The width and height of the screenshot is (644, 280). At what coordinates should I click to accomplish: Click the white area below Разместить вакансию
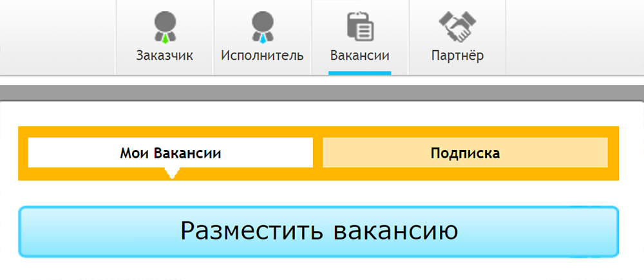tap(322, 270)
